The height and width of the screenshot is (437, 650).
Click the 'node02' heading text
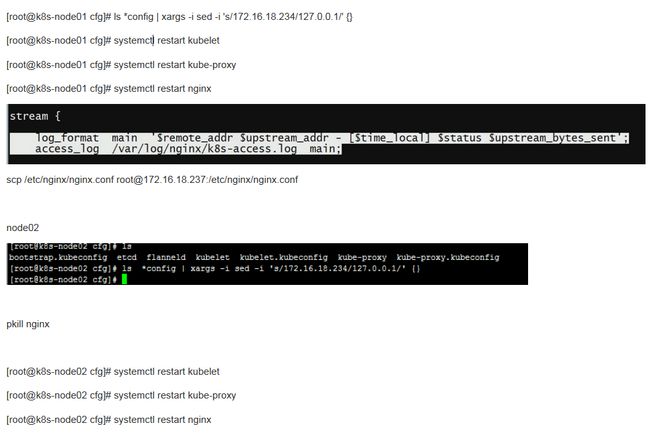[x=23, y=228]
